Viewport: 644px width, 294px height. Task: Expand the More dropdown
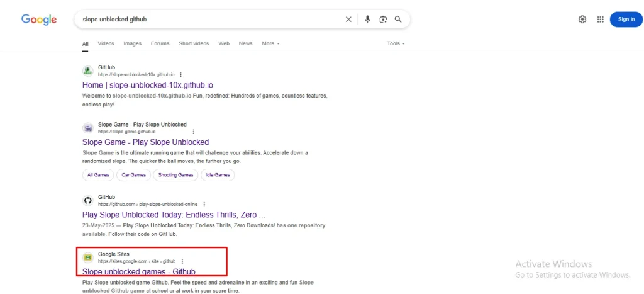point(270,43)
